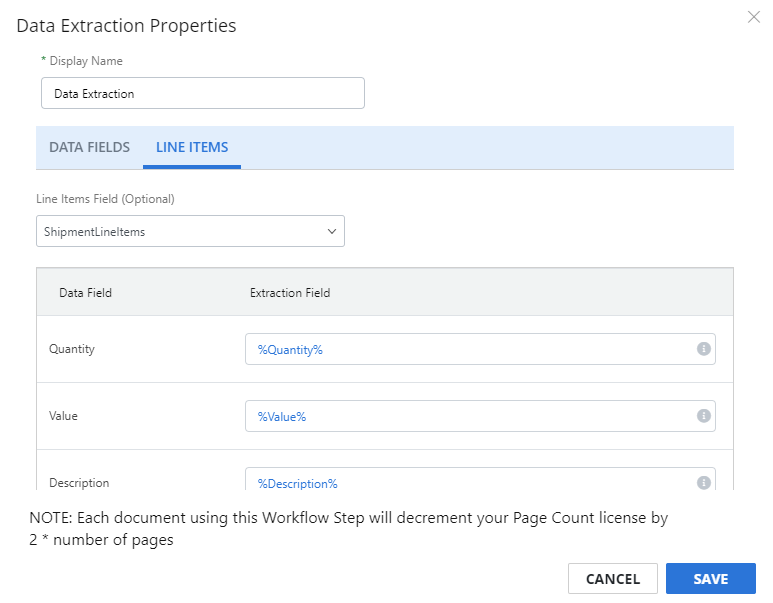Expand the ShipmentLineItems dropdown chevron
The image size is (773, 603).
point(332,231)
